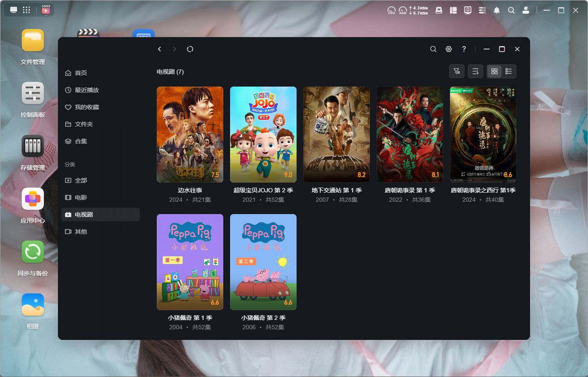Open 同步与备份 desktop icon

[33, 252]
